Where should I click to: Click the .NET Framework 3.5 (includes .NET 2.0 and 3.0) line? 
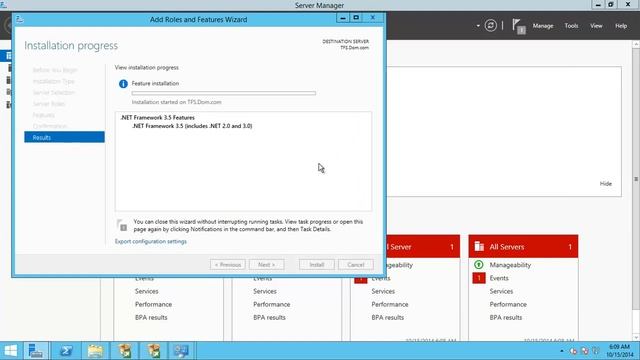point(192,126)
